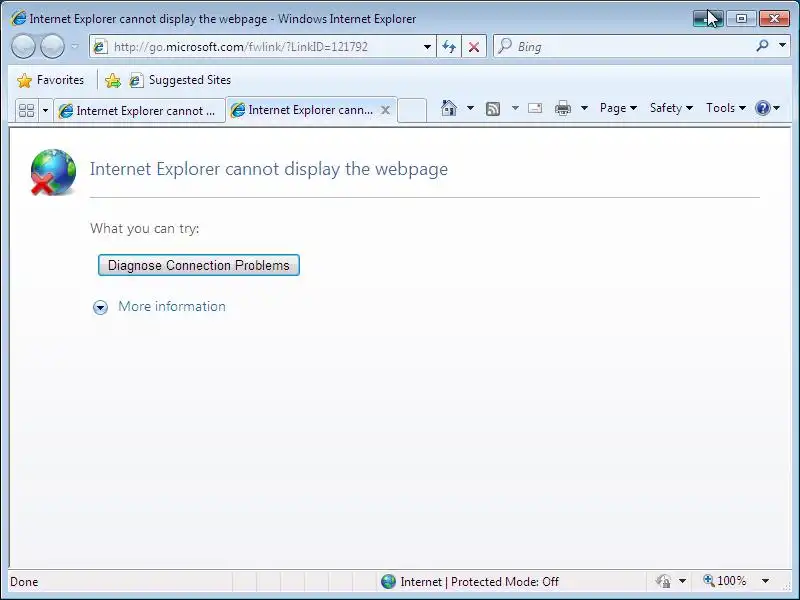Click the Internet Explorer title bar logo
800x600 pixels.
pos(18,18)
